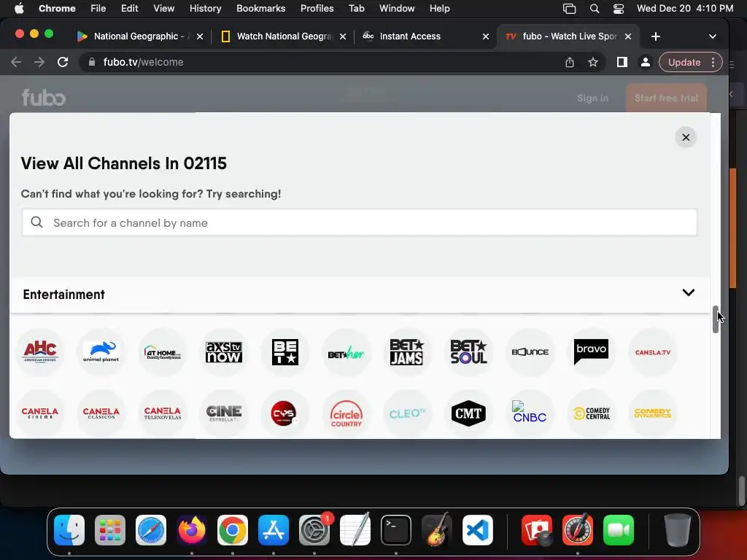The image size is (747, 560).
Task: Expand the tab search dropdown arrow
Action: coord(712,36)
